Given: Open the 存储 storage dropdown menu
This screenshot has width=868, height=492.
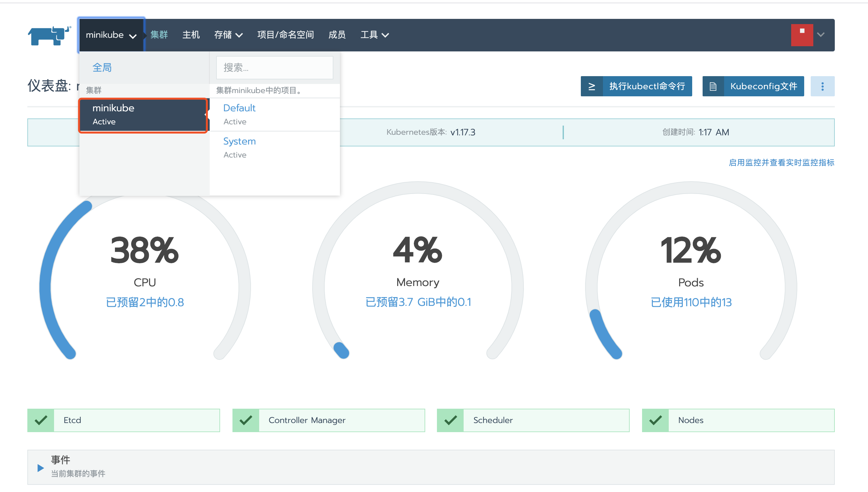Looking at the screenshot, I should 228,35.
